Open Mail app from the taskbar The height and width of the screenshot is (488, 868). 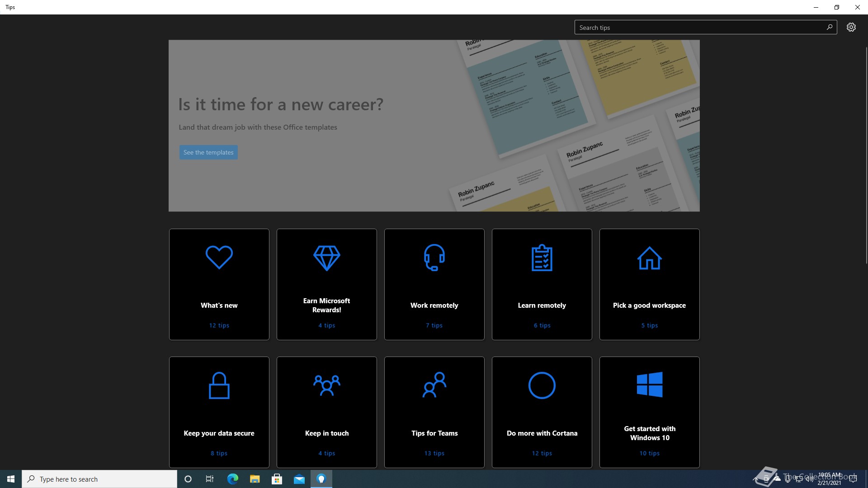coord(299,479)
